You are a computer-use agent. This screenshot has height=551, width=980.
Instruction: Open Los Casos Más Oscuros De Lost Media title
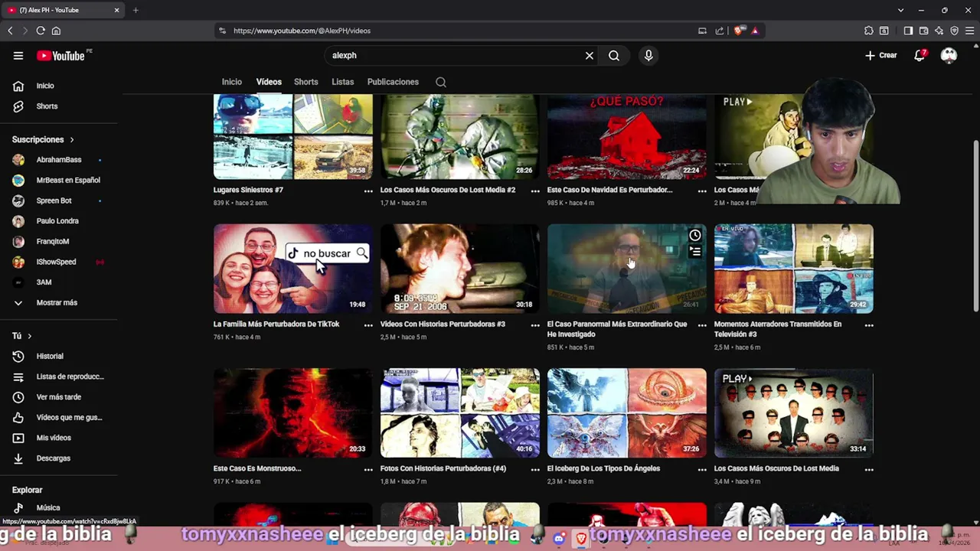[x=776, y=468]
